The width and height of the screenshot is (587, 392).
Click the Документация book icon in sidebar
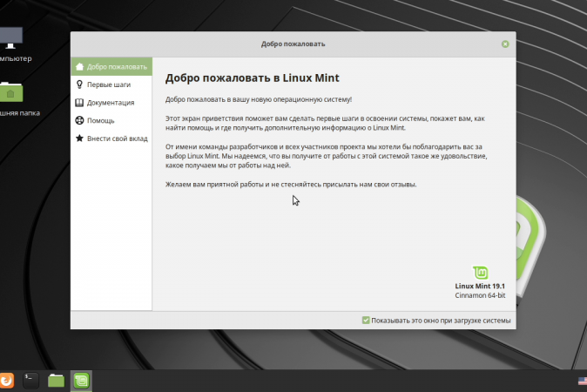pos(80,103)
